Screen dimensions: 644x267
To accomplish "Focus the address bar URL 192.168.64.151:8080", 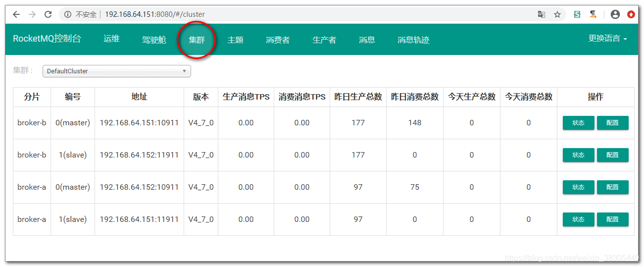I will point(154,14).
